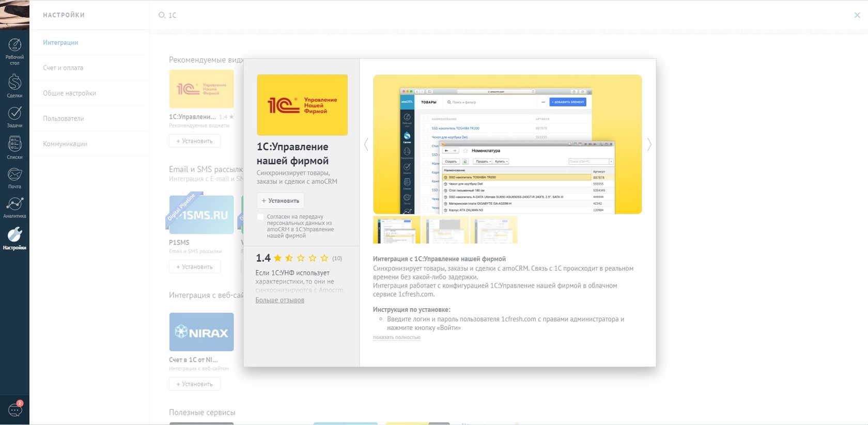Click the first rating star
The width and height of the screenshot is (868, 425).
click(278, 258)
